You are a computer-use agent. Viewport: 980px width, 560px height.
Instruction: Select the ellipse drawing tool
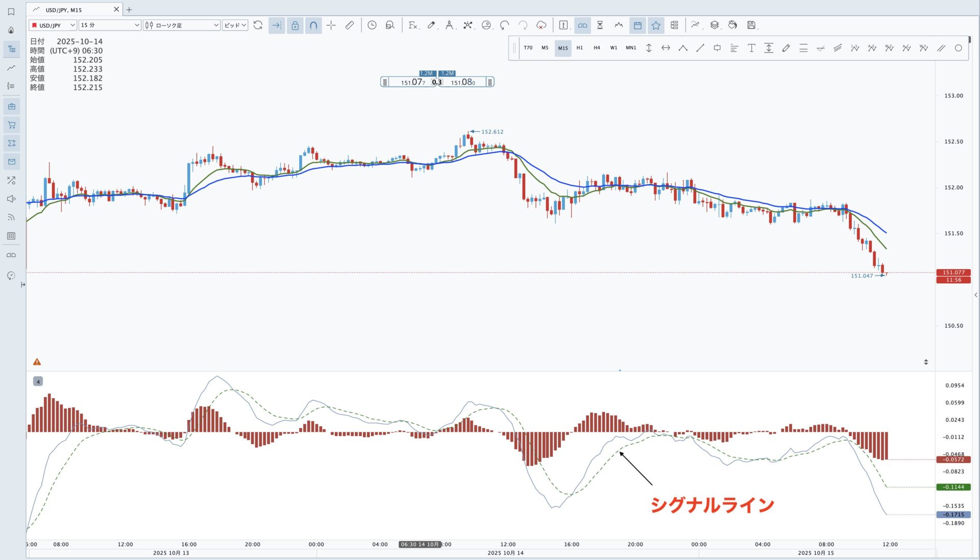[x=958, y=48]
